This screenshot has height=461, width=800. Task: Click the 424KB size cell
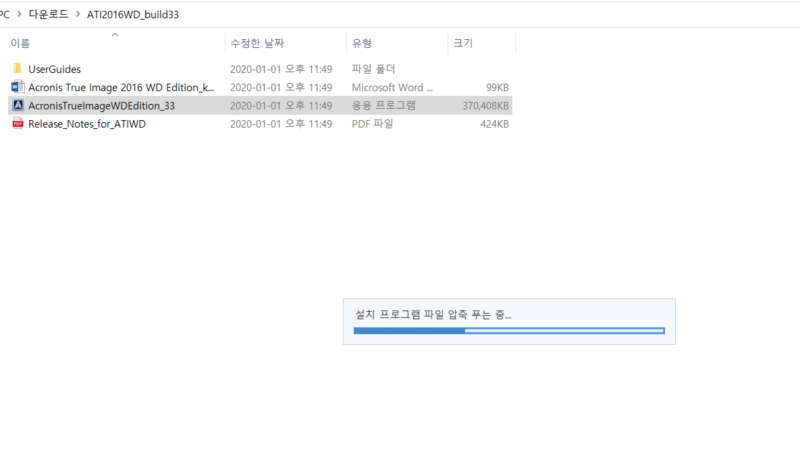pyautogui.click(x=494, y=124)
